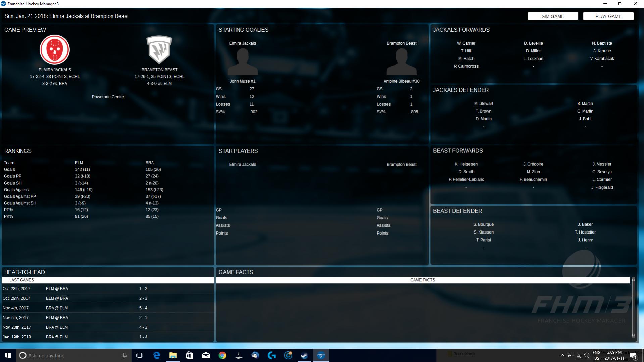Open the Logitech gaming software taskbar icon
Screen dimensions: 644x362
(271, 355)
